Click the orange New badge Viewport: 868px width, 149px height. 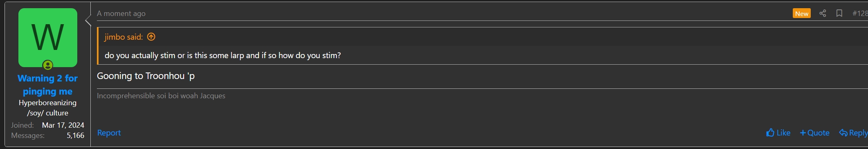coord(801,14)
